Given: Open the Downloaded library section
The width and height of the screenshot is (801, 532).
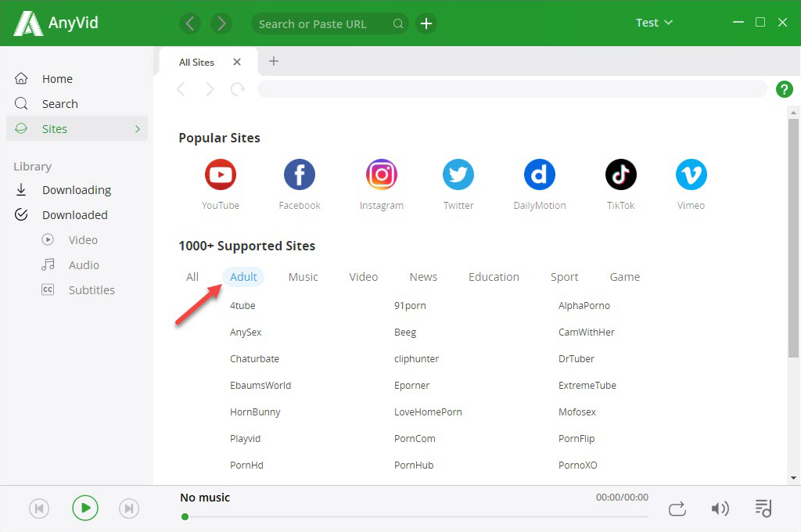Looking at the screenshot, I should [x=77, y=215].
